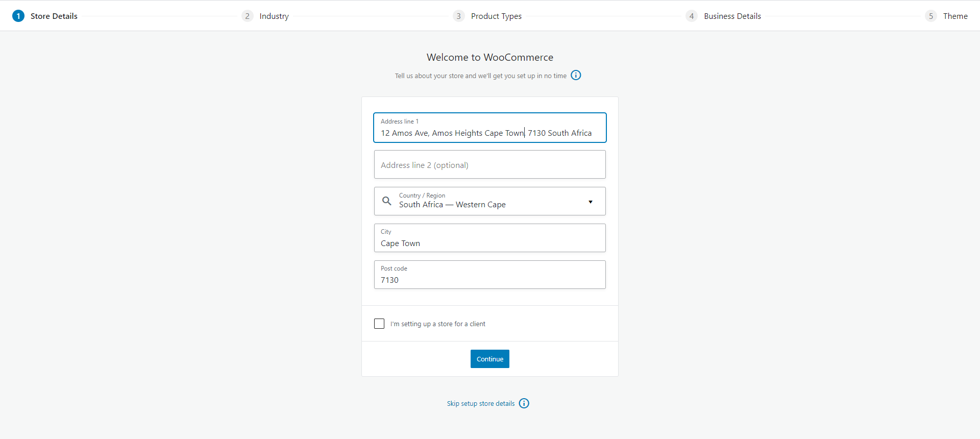Click the step 4 circle for Business Details

click(692, 16)
